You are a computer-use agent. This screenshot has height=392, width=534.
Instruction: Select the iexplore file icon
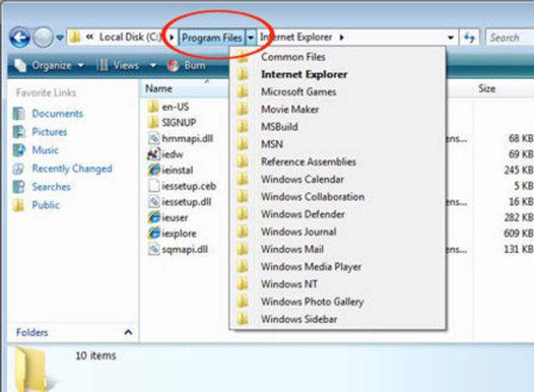[154, 234]
